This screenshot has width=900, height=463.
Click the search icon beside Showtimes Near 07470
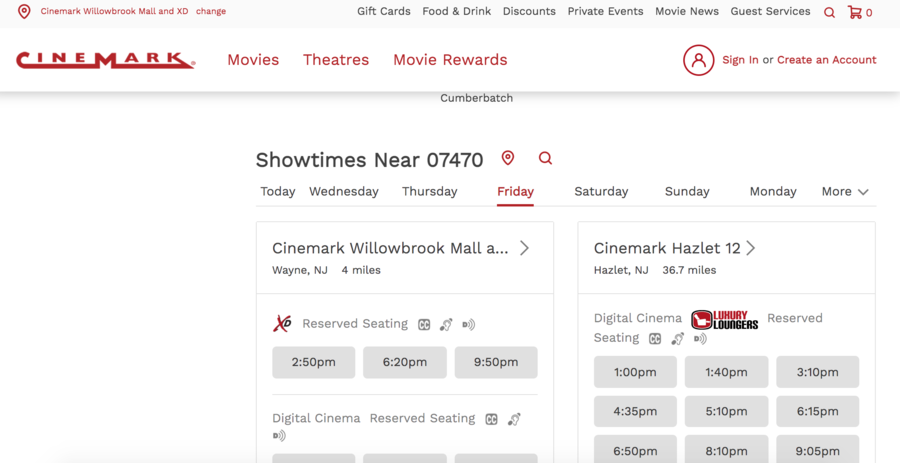545,158
